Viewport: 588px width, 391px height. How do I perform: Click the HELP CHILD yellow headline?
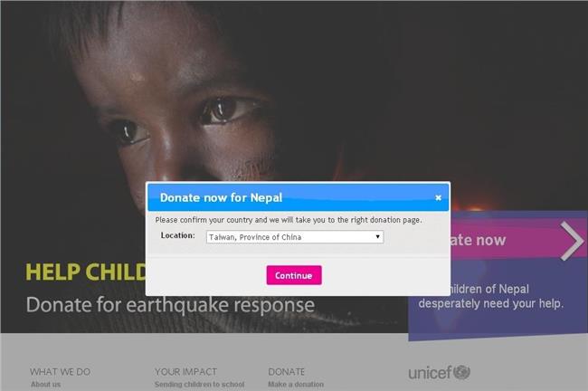click(86, 272)
